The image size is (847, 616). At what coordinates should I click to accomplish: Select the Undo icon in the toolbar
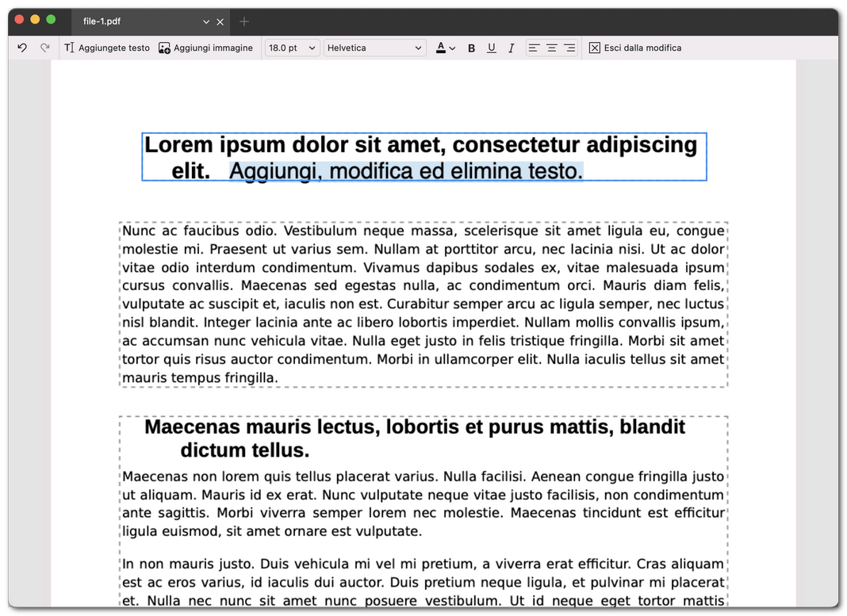21,48
